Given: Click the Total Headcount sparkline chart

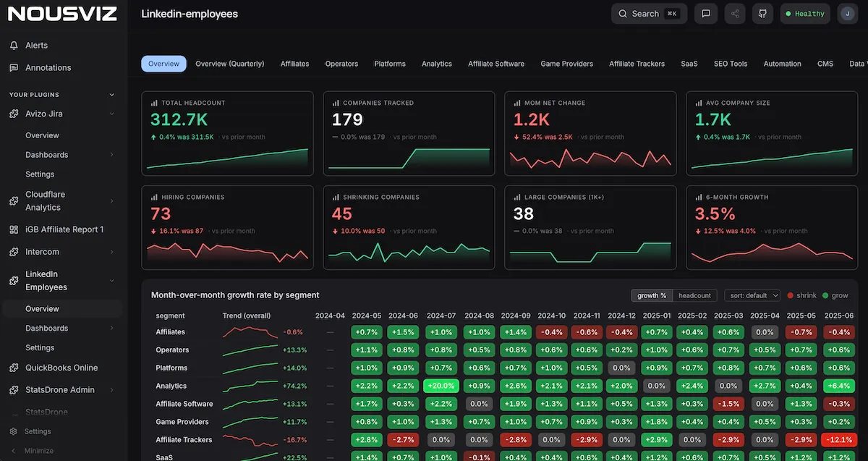Looking at the screenshot, I should pyautogui.click(x=227, y=159).
